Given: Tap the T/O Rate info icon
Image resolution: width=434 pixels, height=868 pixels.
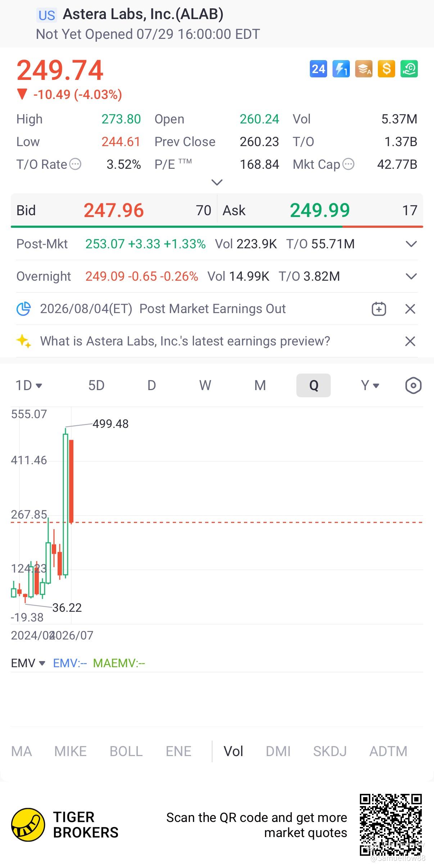Looking at the screenshot, I should coord(75,164).
